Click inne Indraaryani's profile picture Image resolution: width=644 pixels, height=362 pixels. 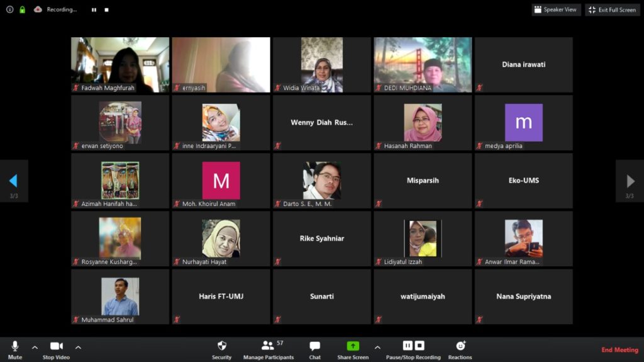(x=221, y=122)
